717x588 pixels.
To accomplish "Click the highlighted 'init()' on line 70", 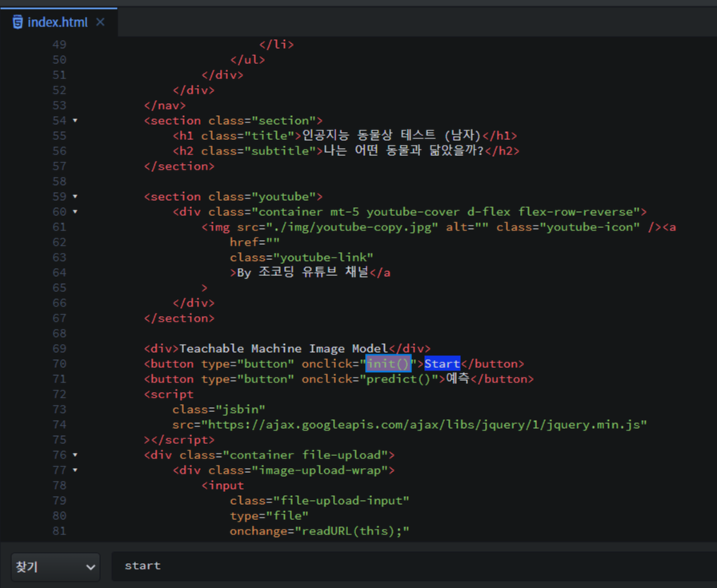I will coord(388,364).
